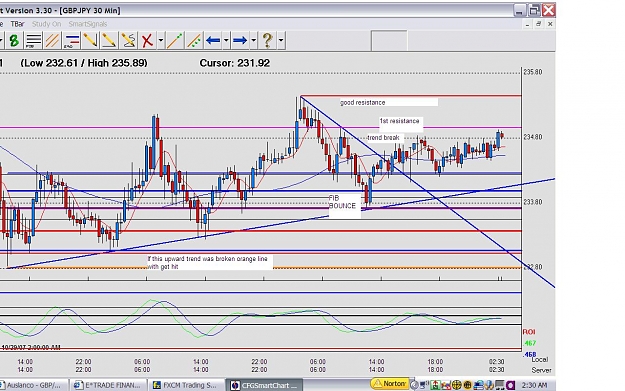Screen dimensions: 625x391
Task: Select the blue and red lines tool
Action: 71,40
